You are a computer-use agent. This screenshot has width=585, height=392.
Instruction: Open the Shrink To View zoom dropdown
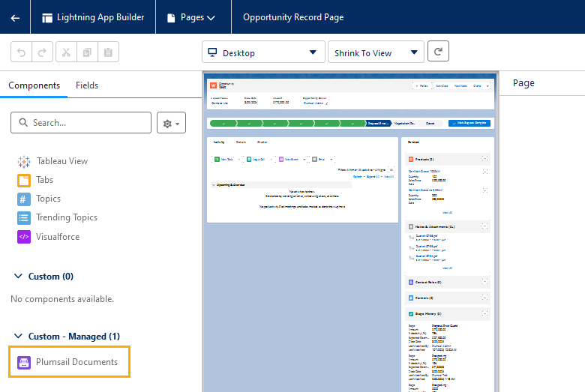[x=376, y=52]
